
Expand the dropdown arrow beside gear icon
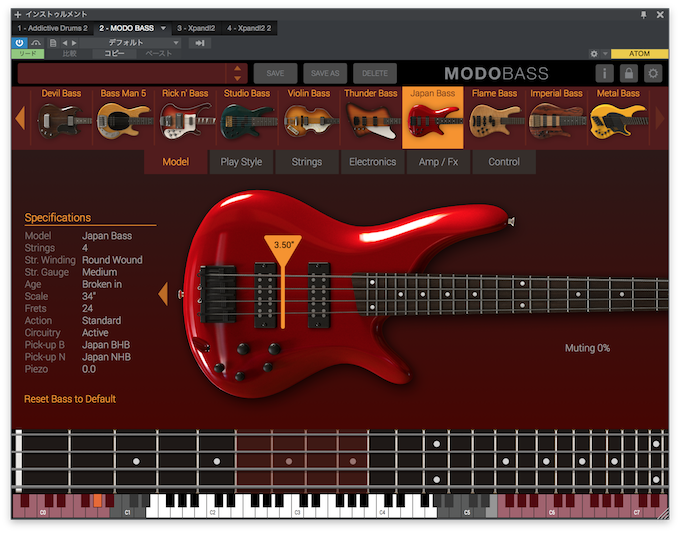[605, 54]
